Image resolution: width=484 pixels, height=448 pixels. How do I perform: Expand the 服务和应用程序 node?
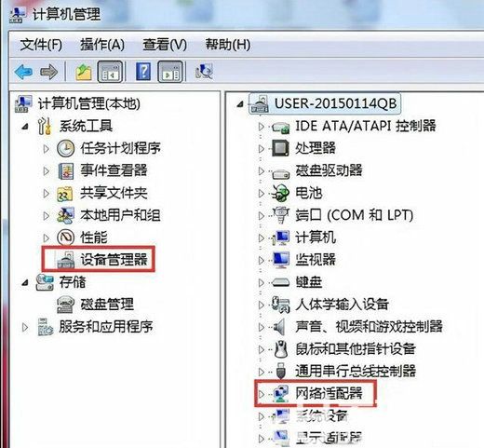pos(25,327)
